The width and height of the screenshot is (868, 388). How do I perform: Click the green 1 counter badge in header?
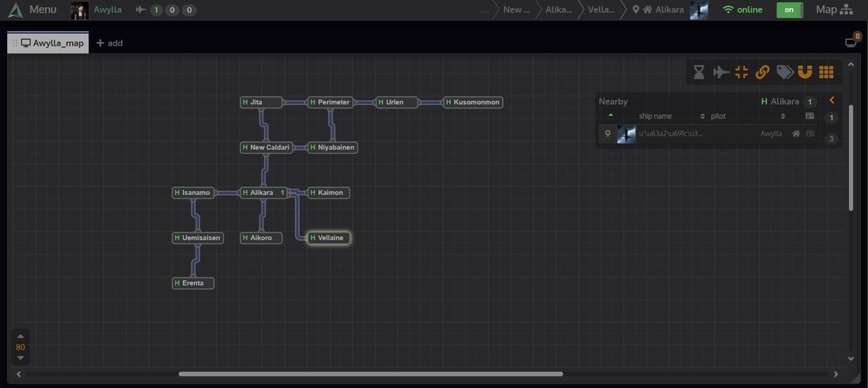156,10
